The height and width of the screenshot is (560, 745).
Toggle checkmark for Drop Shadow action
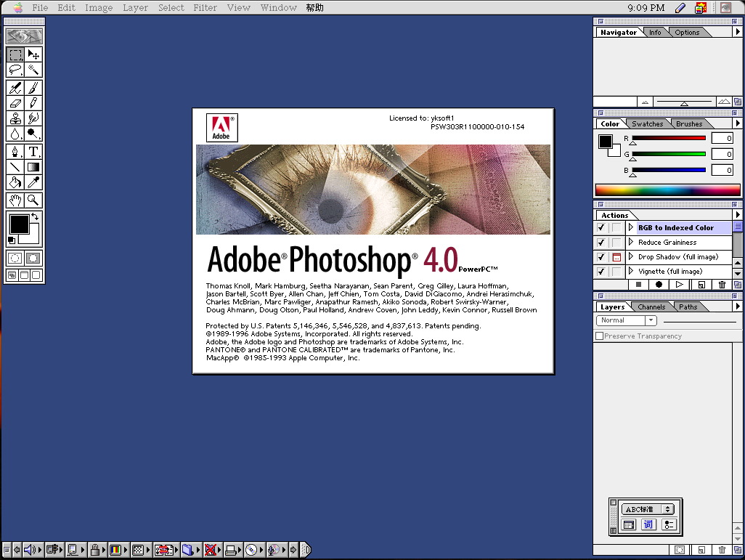(601, 257)
